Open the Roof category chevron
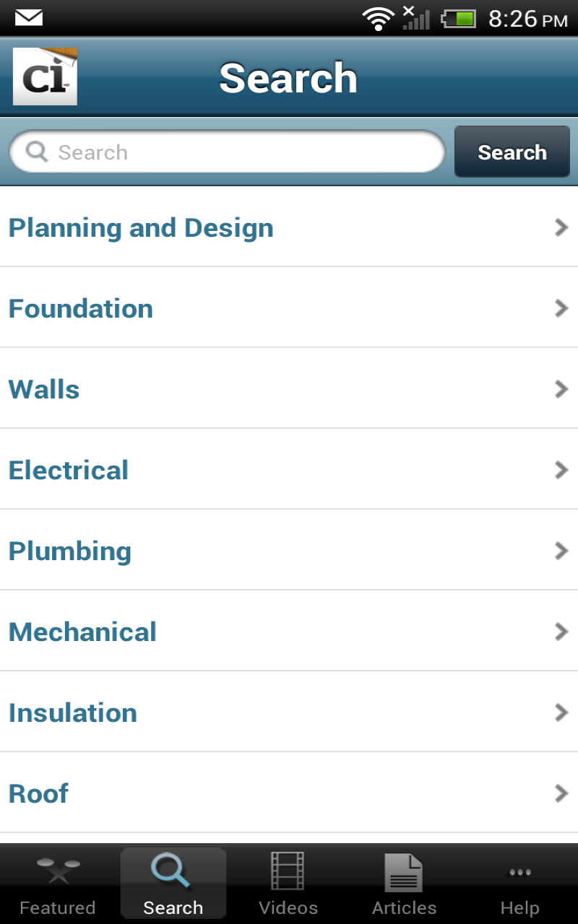The width and height of the screenshot is (578, 924). (561, 793)
